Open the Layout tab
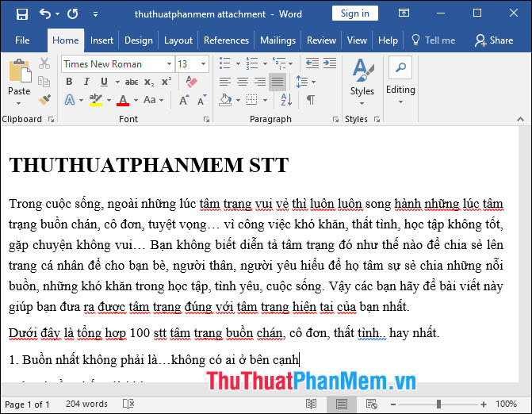Image resolution: width=532 pixels, height=414 pixels. point(178,40)
